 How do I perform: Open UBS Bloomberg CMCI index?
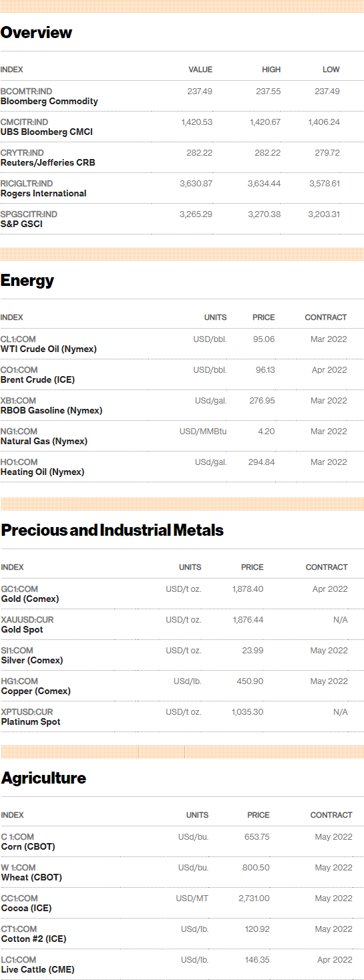pos(47,132)
